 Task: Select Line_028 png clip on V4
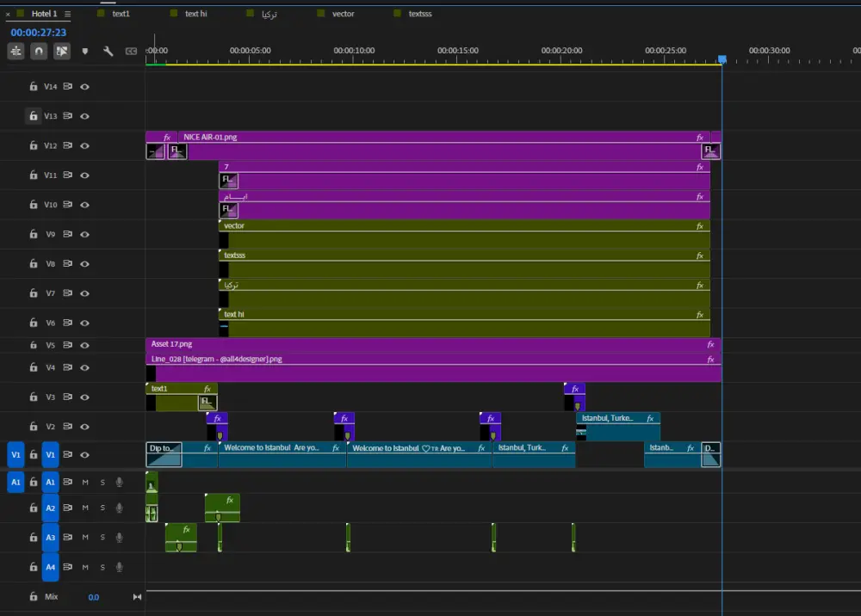(433, 367)
